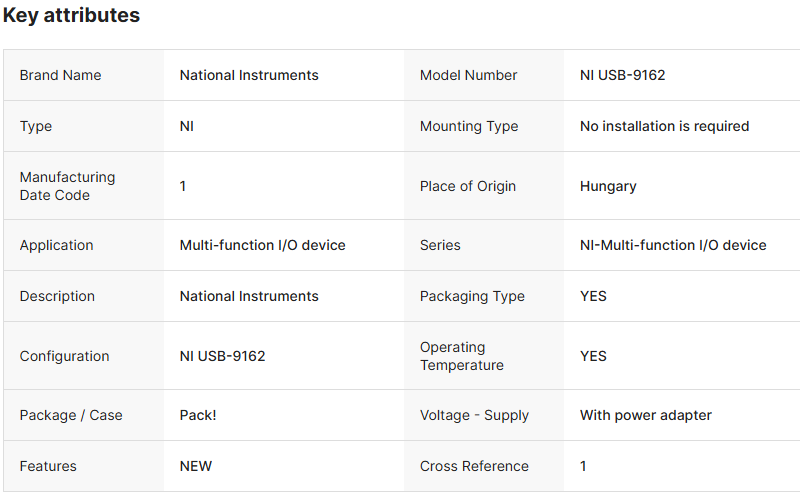The width and height of the screenshot is (800, 492).
Task: Click the National Instruments brand value
Action: pyautogui.click(x=249, y=75)
